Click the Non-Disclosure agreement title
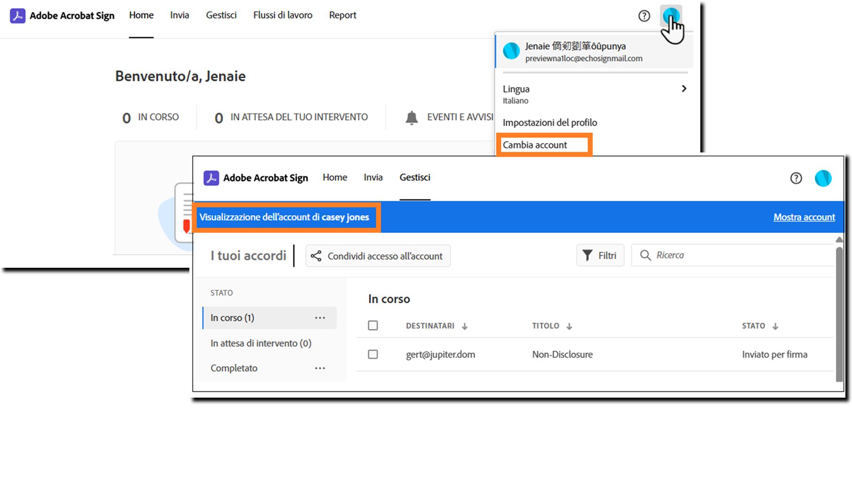The image size is (852, 504). (562, 354)
